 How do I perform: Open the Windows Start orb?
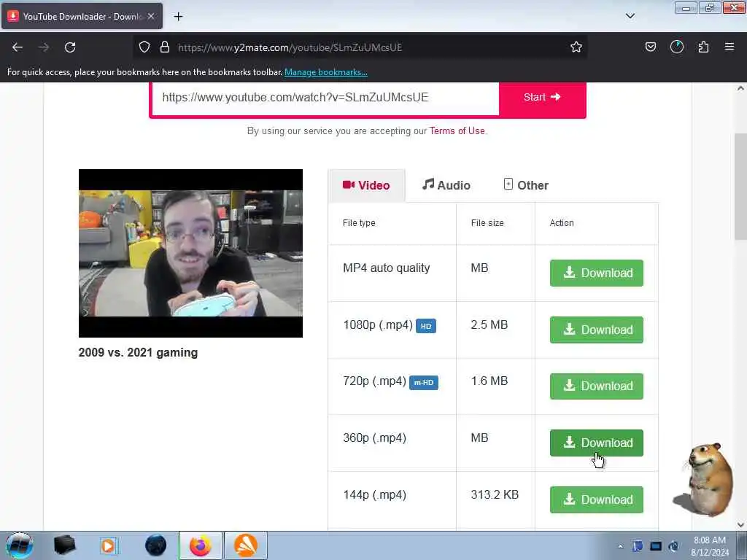point(20,545)
